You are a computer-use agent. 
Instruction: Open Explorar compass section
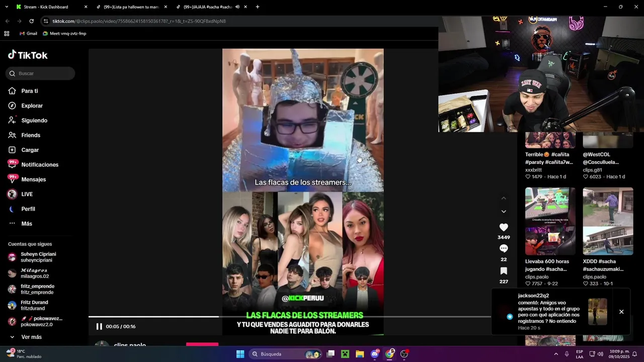point(26,106)
